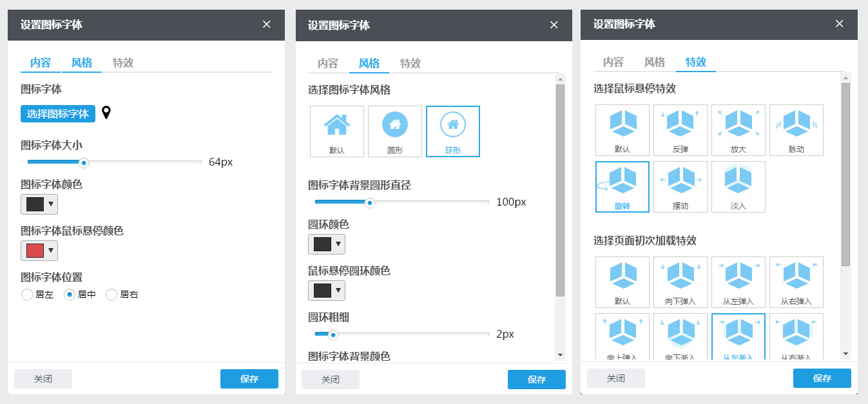This screenshot has height=404, width=868.
Task: Open the 图标字体颜色 color dropdown
Action: click(x=39, y=204)
